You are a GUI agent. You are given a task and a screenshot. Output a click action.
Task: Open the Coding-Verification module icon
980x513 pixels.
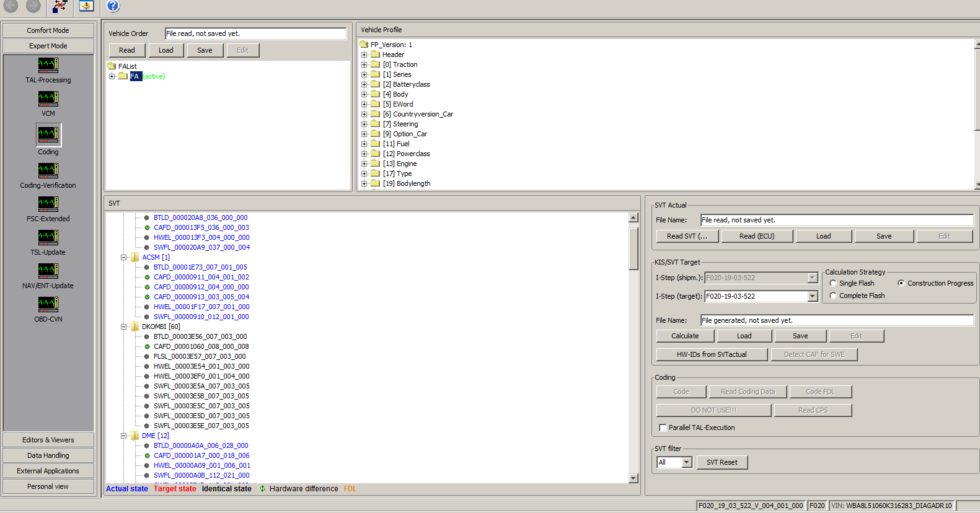point(48,170)
